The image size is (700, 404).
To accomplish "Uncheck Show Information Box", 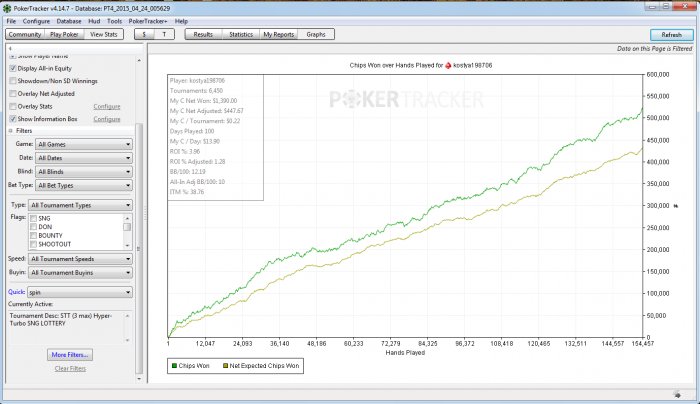I will (x=13, y=118).
